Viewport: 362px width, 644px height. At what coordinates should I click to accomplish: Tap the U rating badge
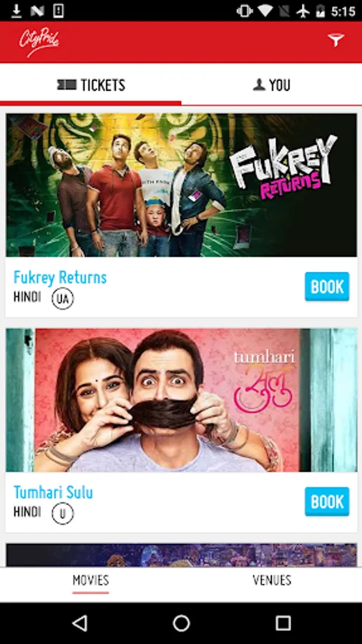tap(63, 513)
